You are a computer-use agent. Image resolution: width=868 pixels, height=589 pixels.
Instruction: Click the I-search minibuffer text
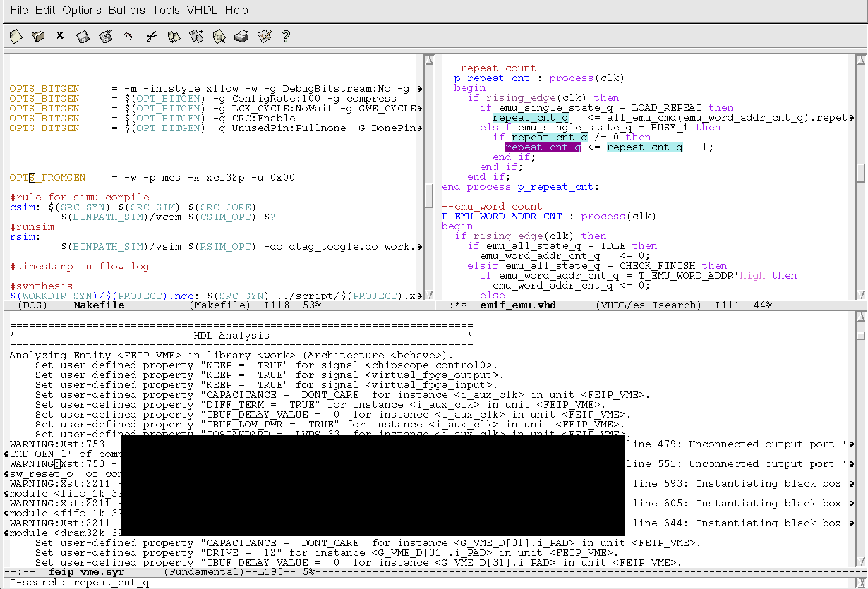click(79, 583)
